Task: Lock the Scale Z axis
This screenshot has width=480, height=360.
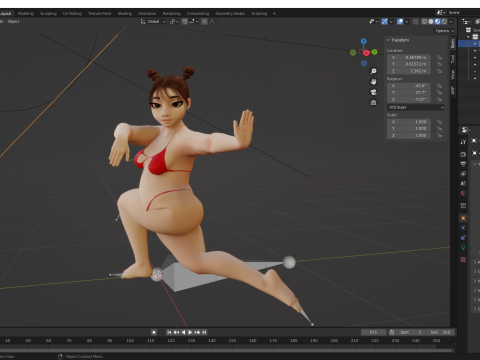Action: [x=439, y=135]
